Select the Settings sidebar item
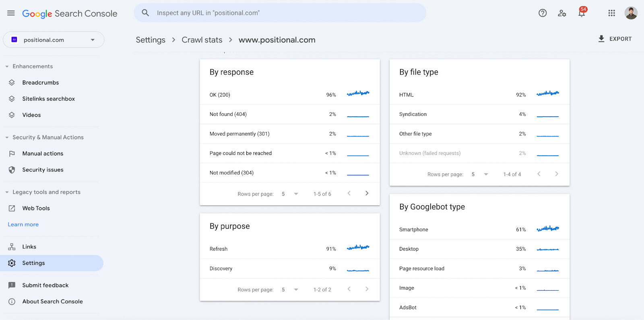The width and height of the screenshot is (644, 320). pyautogui.click(x=52, y=263)
